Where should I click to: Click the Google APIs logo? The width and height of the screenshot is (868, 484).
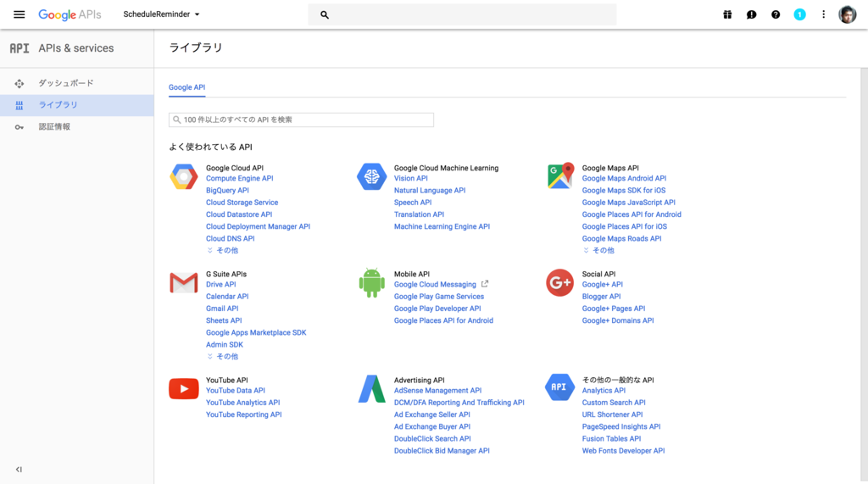(70, 14)
